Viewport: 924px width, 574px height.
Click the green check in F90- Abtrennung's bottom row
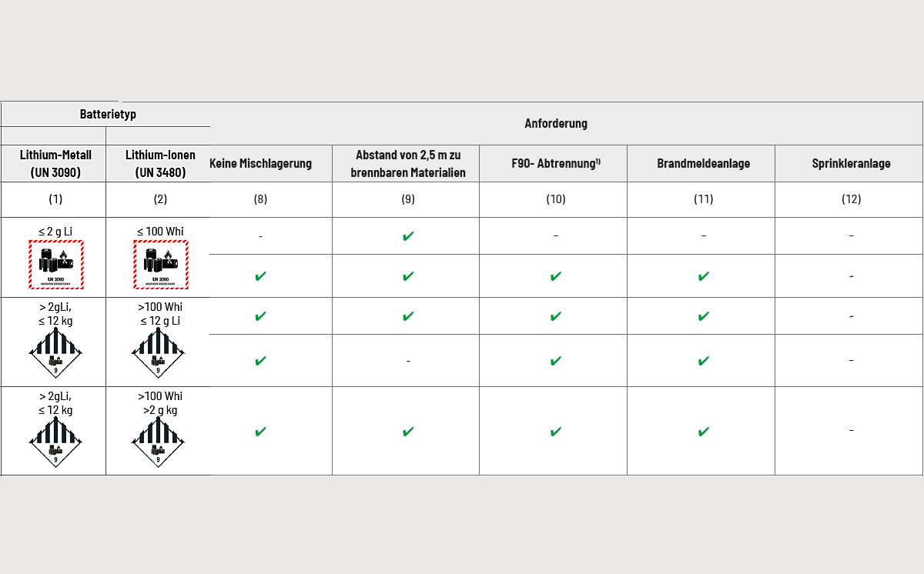[556, 432]
